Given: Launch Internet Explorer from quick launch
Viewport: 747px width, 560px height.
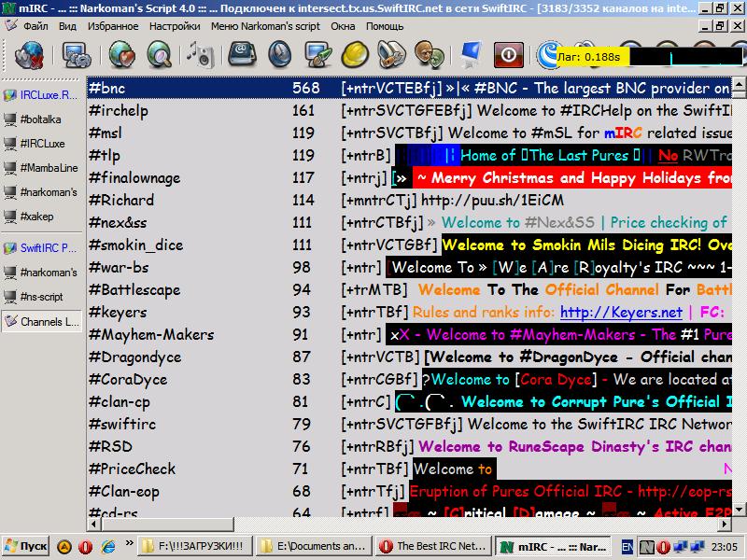Looking at the screenshot, I should click(108, 546).
